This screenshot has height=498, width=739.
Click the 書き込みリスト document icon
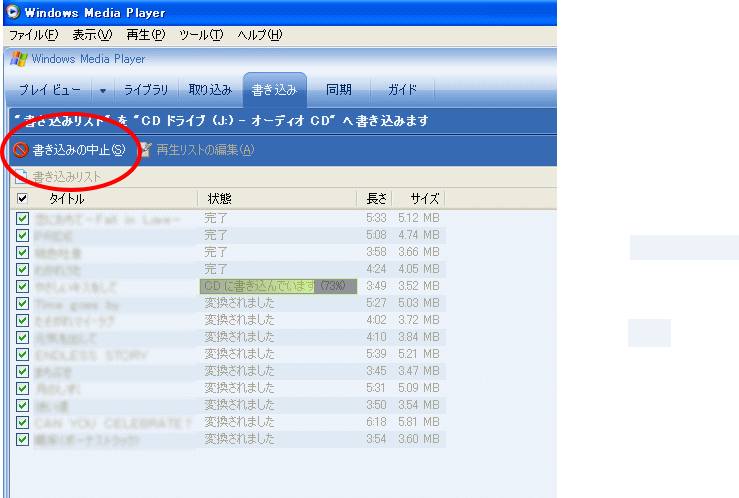coord(21,177)
